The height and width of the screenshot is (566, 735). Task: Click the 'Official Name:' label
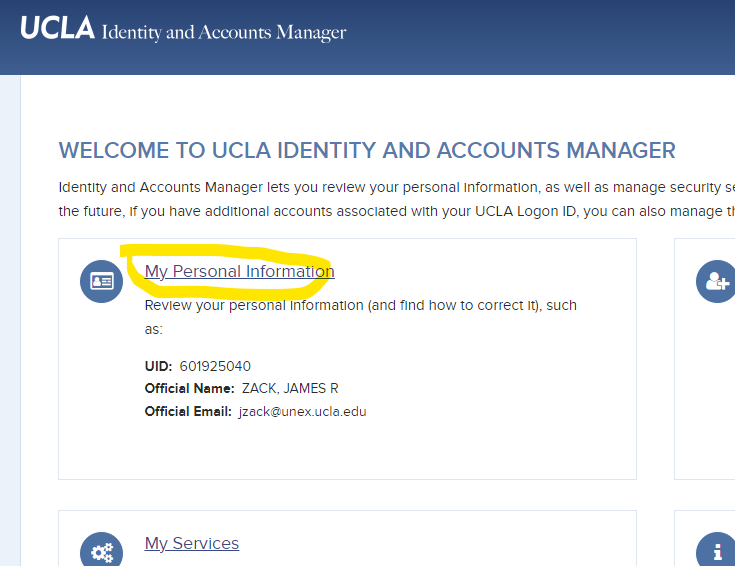pyautogui.click(x=189, y=389)
